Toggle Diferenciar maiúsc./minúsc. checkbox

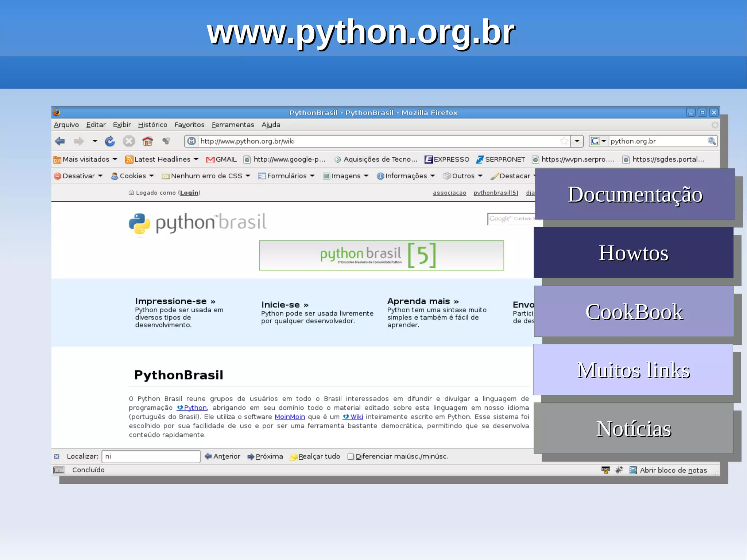pos(351,457)
